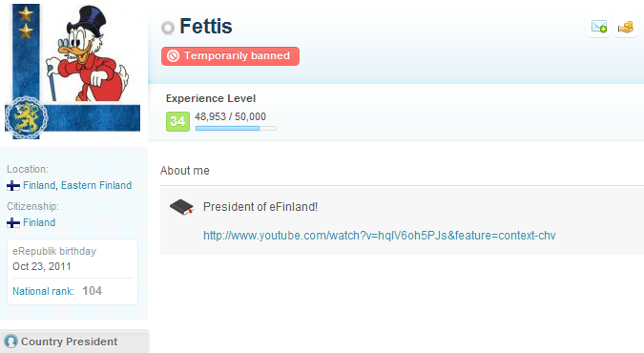Screen dimensions: 644x353
Task: Click the Country President medal icon
Action: coord(10,342)
